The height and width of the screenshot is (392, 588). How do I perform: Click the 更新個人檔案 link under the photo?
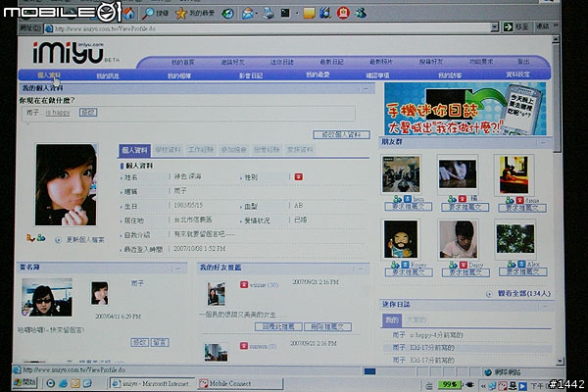tap(85, 240)
